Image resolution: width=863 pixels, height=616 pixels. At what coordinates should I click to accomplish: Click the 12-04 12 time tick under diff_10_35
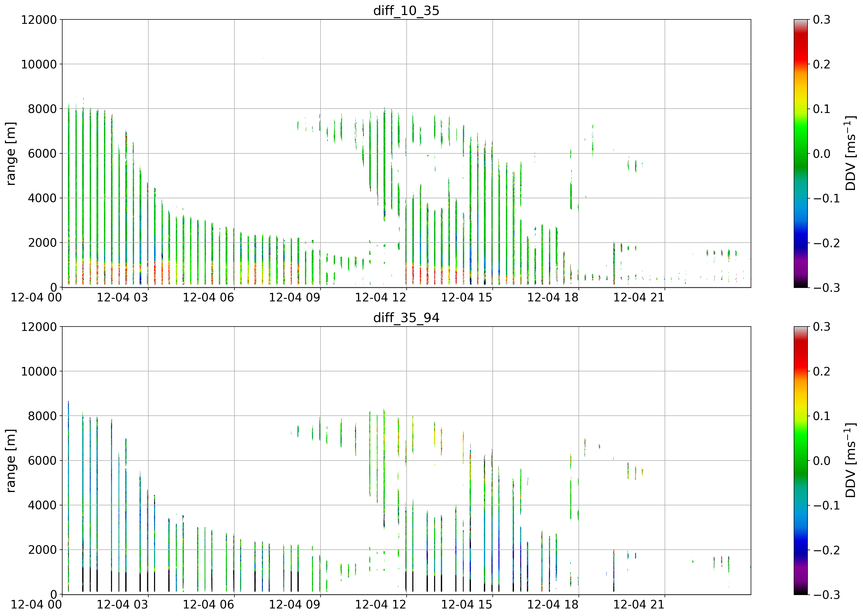click(381, 298)
